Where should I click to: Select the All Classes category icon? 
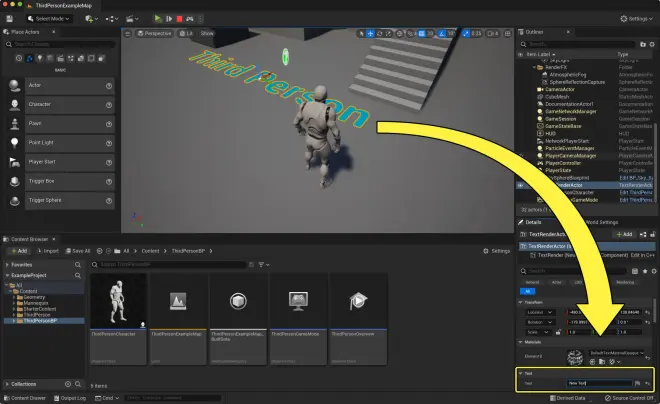[x=101, y=58]
